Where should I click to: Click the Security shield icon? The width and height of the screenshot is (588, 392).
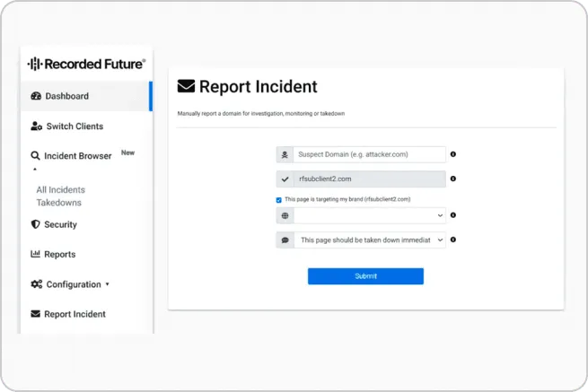tap(35, 224)
